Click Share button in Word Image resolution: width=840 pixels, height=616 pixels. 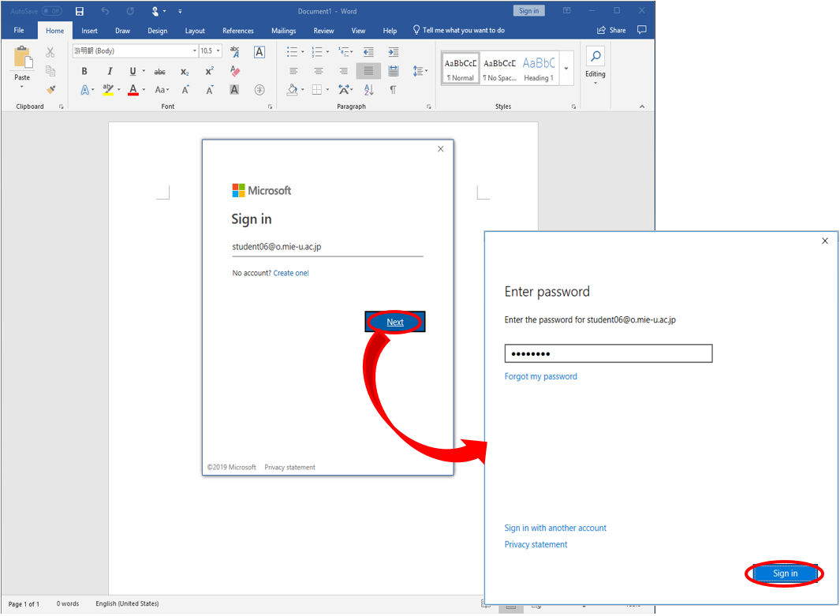pos(611,31)
